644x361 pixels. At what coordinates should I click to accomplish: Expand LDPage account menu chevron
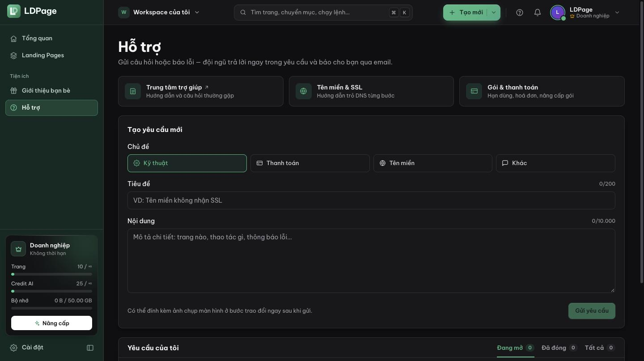(617, 13)
